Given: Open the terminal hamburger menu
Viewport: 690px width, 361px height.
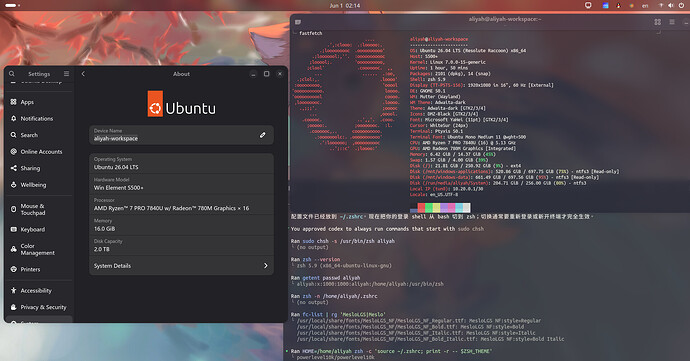Looking at the screenshot, I should point(672,22).
